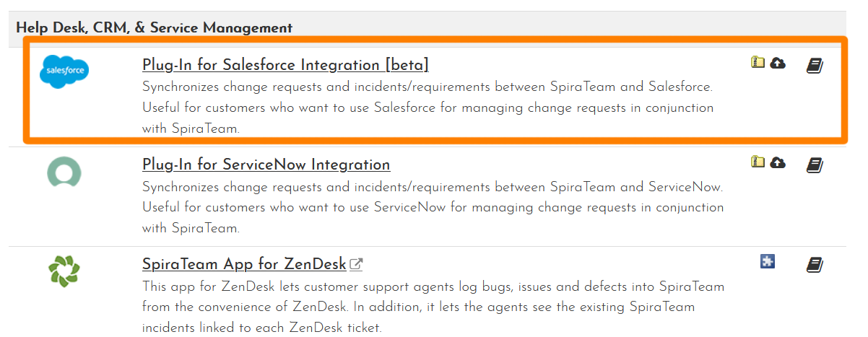
Task: Click the ZenDesk green swirl logo
Action: coord(64,272)
